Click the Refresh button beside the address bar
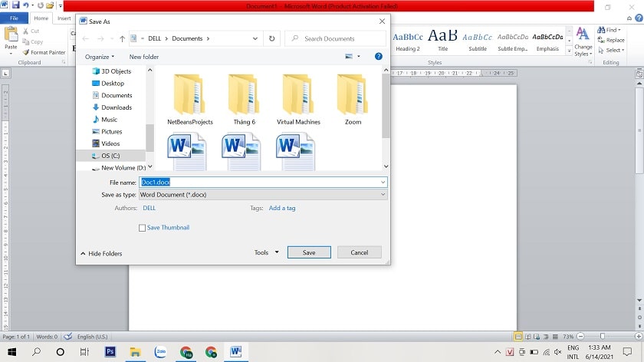Screen dimensions: 644x362 tap(271, 38)
